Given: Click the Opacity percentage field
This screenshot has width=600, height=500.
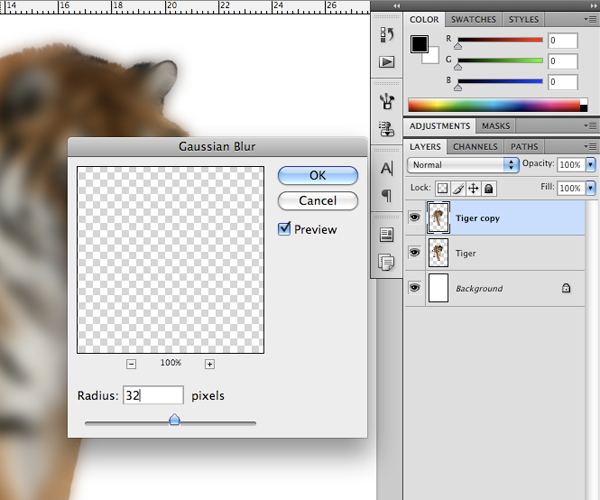Looking at the screenshot, I should point(571,165).
